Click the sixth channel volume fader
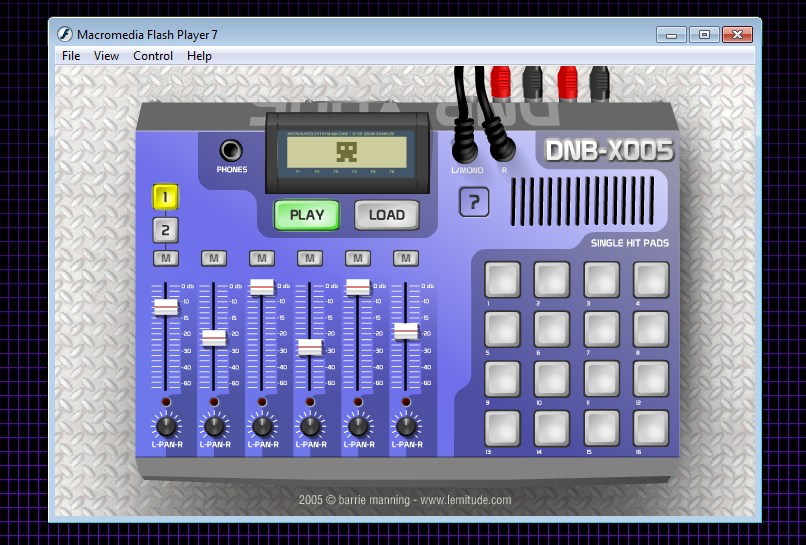Screen dimensions: 806x545 [x=406, y=331]
